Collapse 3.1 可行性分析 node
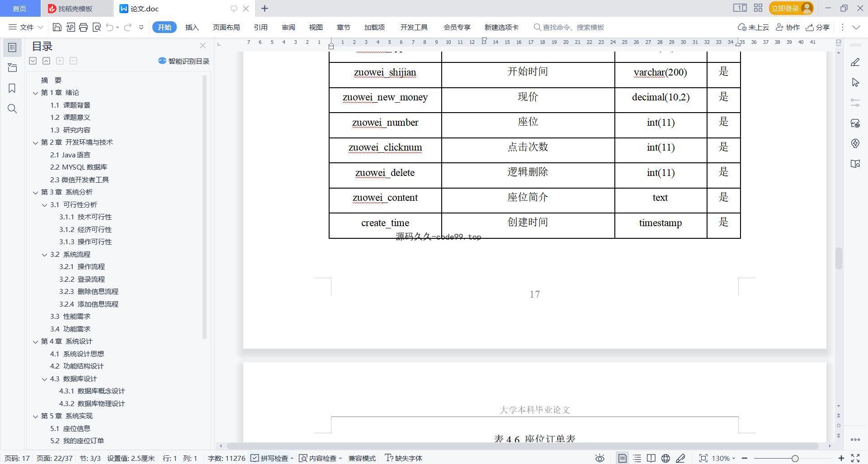The width and height of the screenshot is (868, 464). (x=44, y=205)
